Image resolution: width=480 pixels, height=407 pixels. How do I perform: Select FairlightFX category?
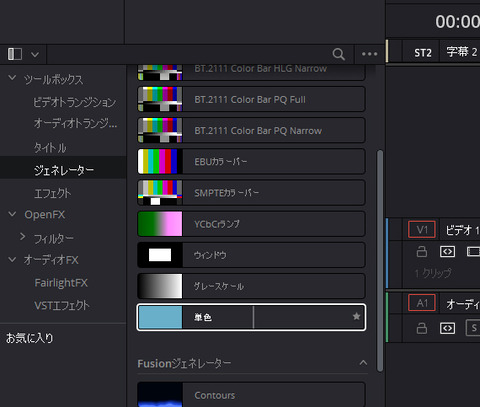coord(61,283)
